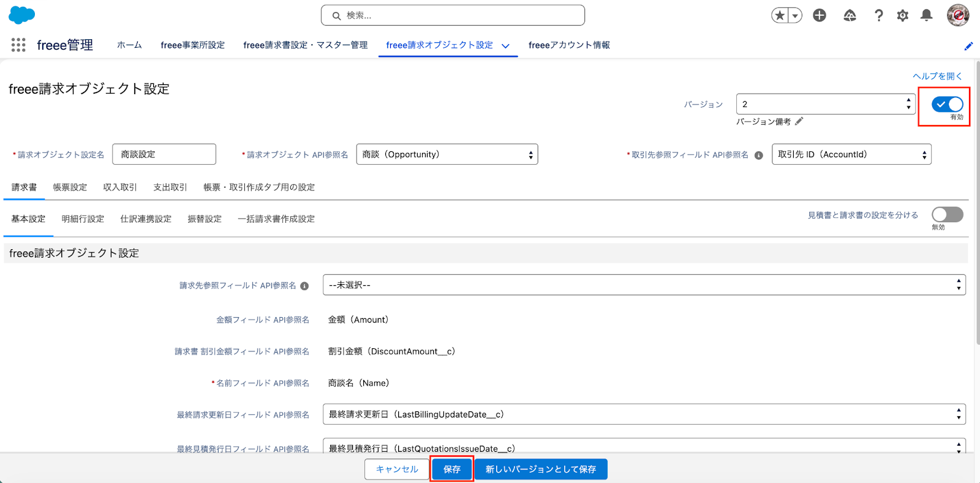Go to the ホーム nav tab
The width and height of the screenshot is (980, 483).
pos(129,45)
